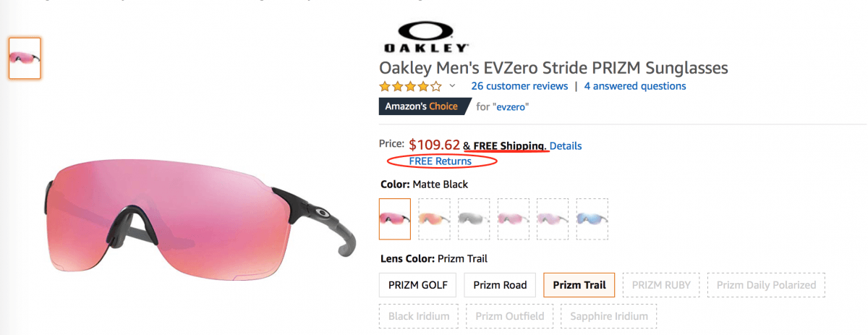Choose the PRIZM GOLF lens option
868x335 pixels.
[413, 284]
